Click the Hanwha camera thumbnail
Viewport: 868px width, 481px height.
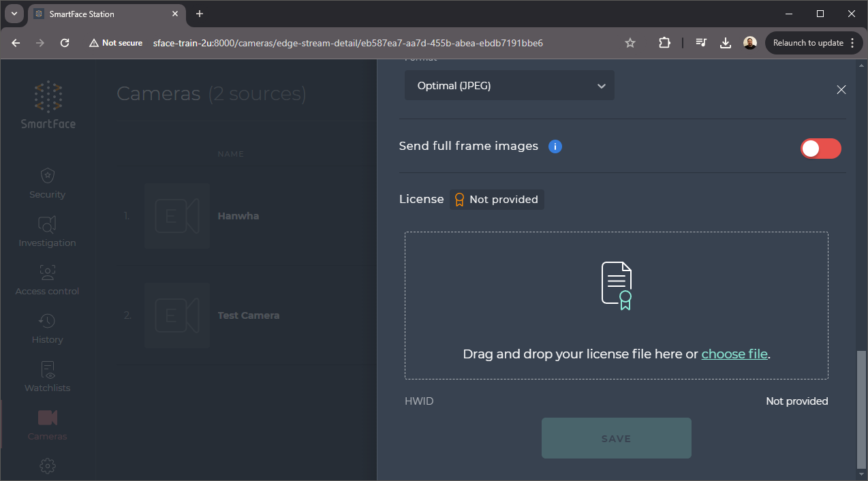(176, 216)
